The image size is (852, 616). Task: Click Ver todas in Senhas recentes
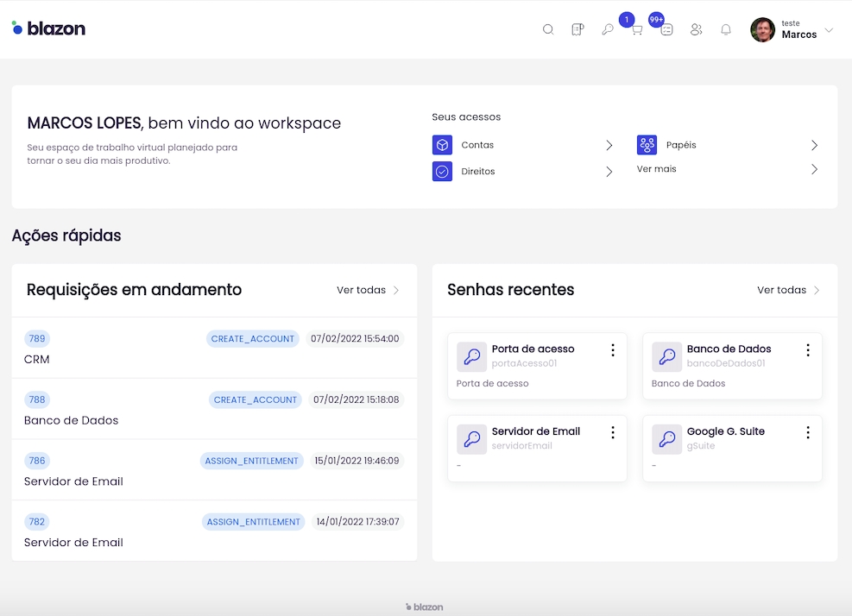point(788,290)
